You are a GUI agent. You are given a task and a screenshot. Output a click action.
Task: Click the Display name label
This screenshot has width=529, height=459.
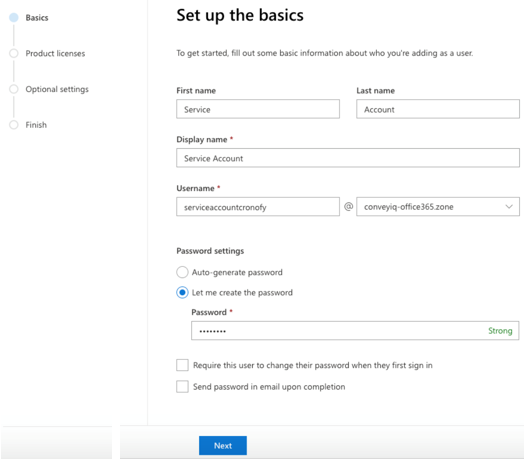[x=202, y=140]
